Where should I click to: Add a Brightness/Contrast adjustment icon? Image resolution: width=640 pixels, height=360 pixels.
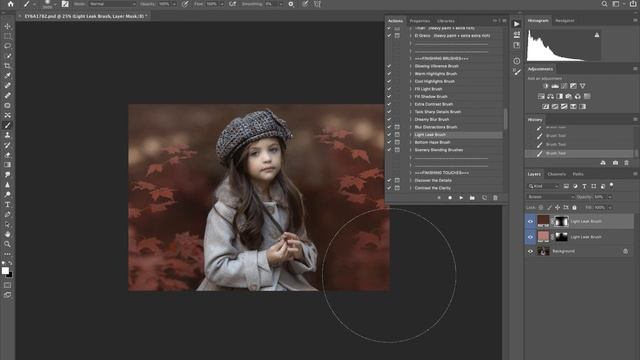tap(546, 86)
